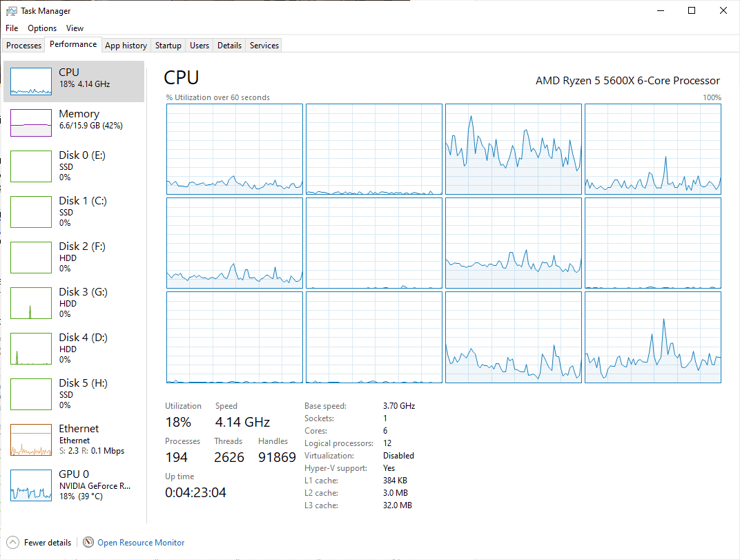This screenshot has height=560, width=740.
Task: Click the 384 KB L1 cache value
Action: point(395,481)
